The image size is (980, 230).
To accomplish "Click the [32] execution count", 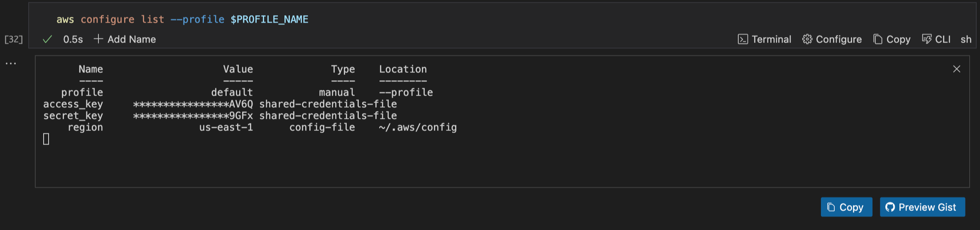I will pyautogui.click(x=14, y=39).
